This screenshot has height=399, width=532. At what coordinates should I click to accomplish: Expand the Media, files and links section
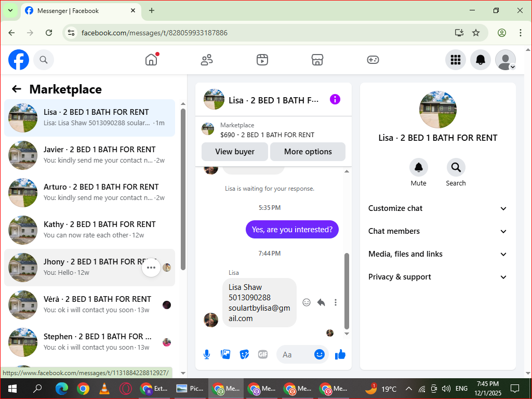point(437,254)
